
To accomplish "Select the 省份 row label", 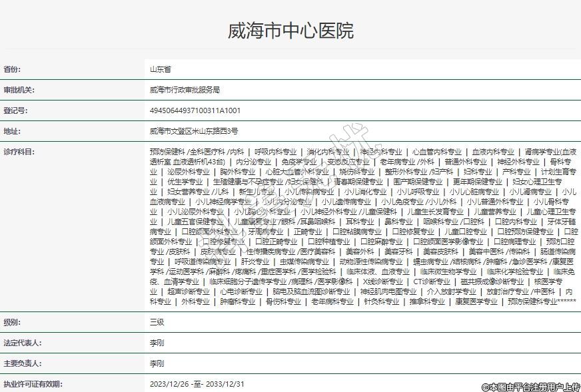I will point(12,69).
